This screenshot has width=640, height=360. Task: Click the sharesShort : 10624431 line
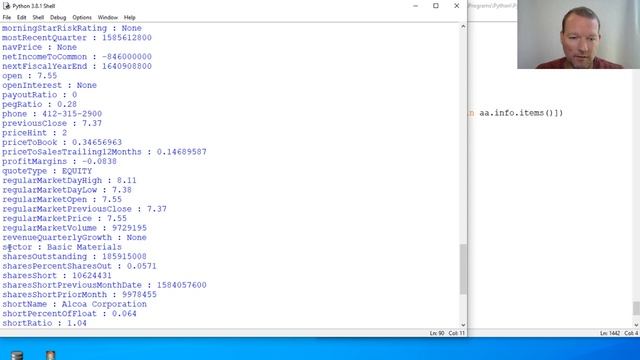57,276
